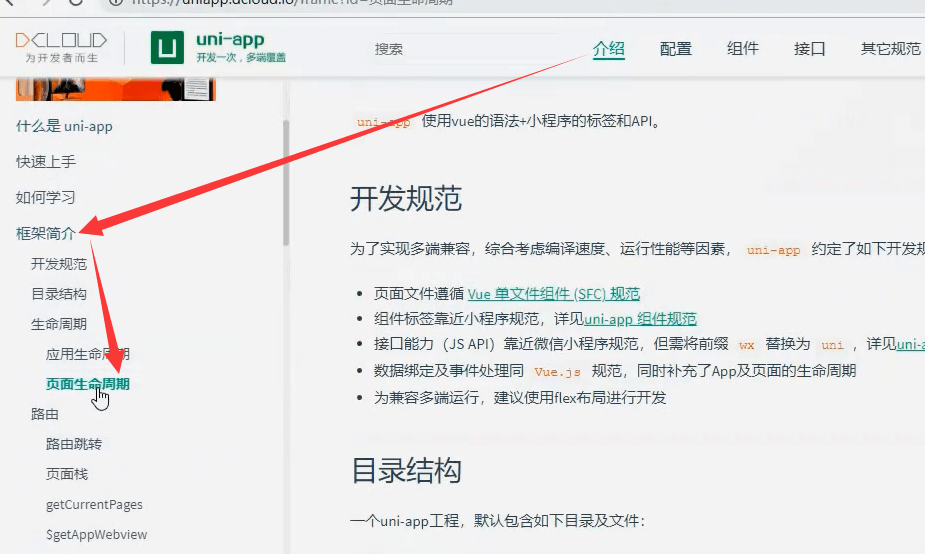Screen dimensions: 925x554
Task: Open the 配置 tab
Action: tap(675, 48)
